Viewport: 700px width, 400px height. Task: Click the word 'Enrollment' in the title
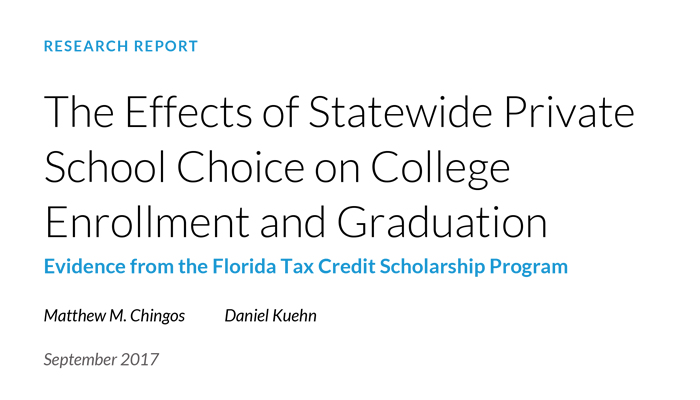click(x=146, y=222)
